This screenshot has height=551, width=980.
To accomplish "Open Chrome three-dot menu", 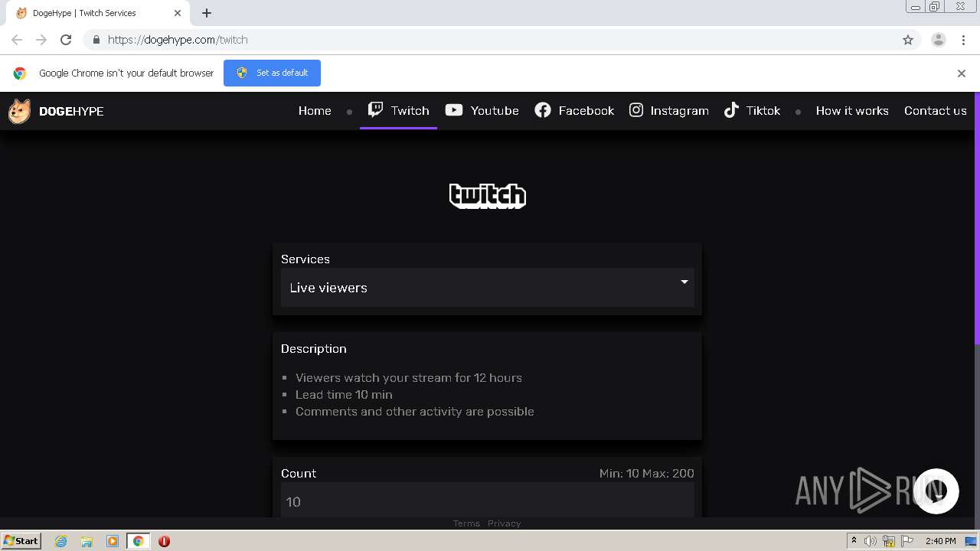I will 962,40.
